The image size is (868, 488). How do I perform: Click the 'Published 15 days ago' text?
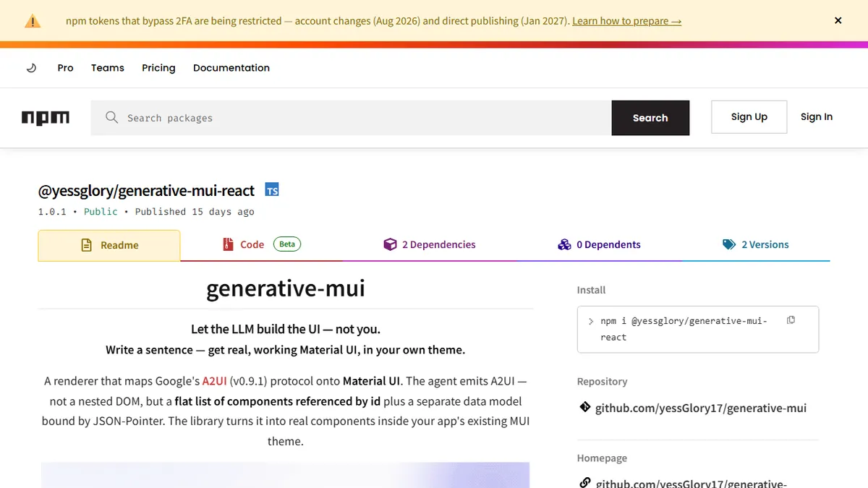(x=195, y=212)
